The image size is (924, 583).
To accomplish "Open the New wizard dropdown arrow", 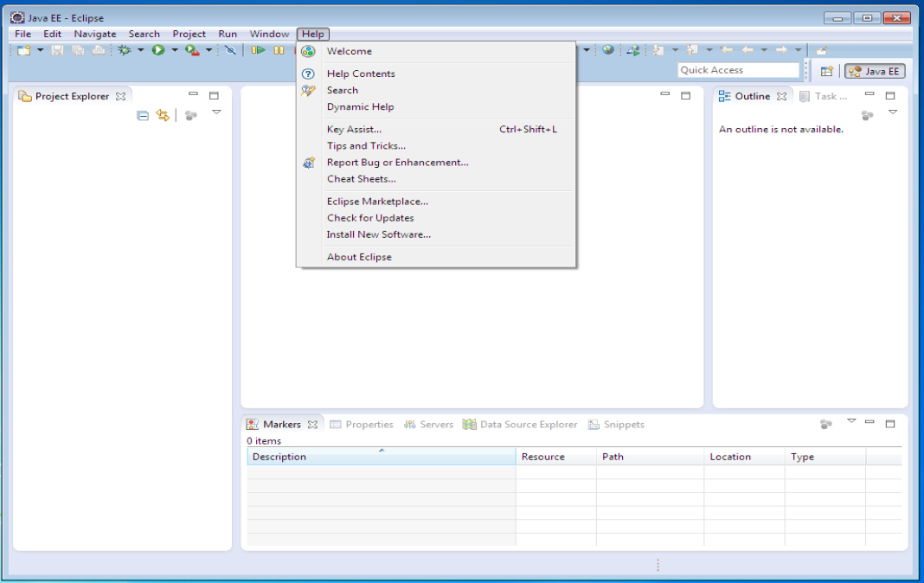I will tap(40, 51).
